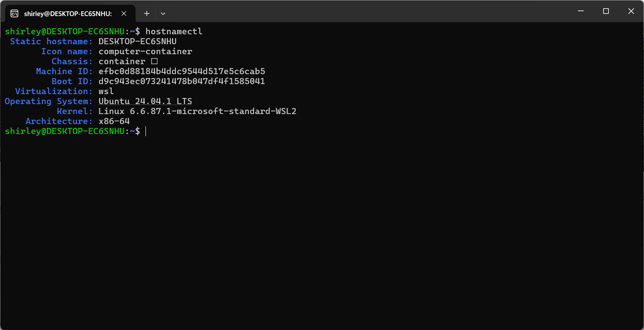Click the Machine ID value text

pyautogui.click(x=182, y=71)
